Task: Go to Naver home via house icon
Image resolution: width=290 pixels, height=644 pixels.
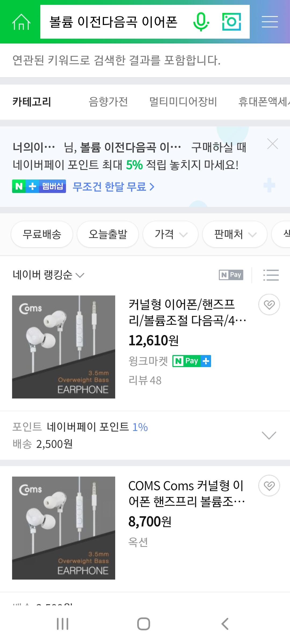Action: 21,22
